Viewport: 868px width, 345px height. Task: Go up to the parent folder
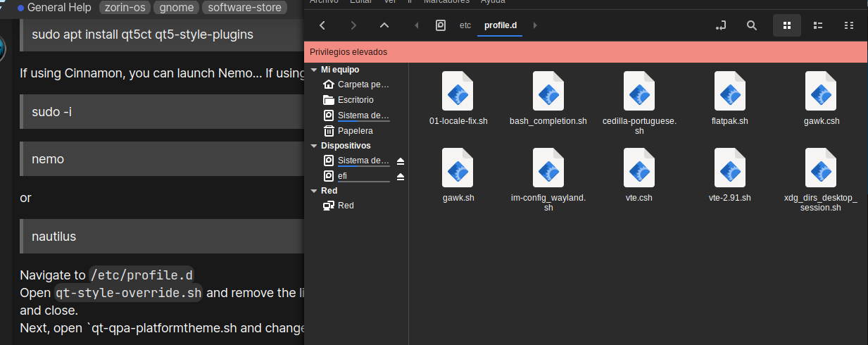384,25
